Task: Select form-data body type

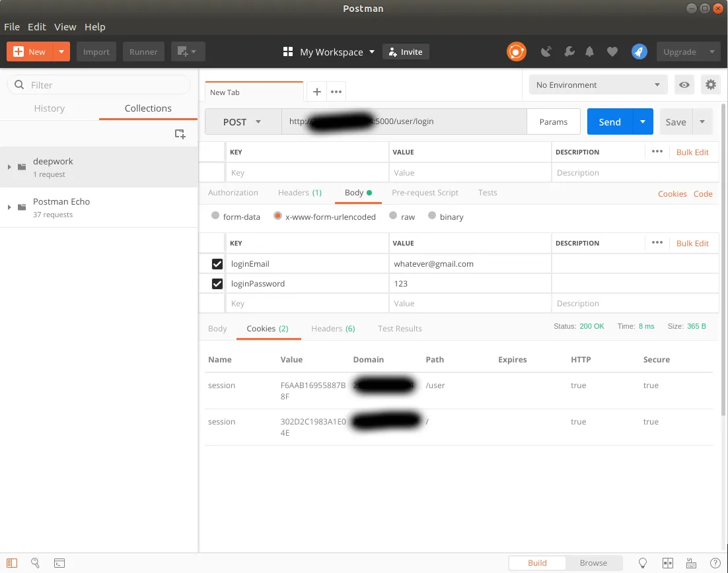Action: tap(215, 216)
